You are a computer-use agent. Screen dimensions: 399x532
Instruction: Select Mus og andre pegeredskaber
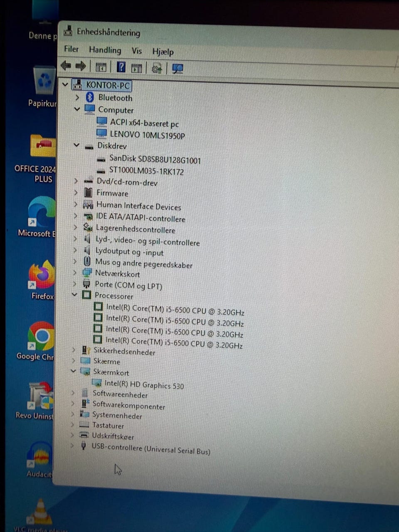[x=144, y=264]
